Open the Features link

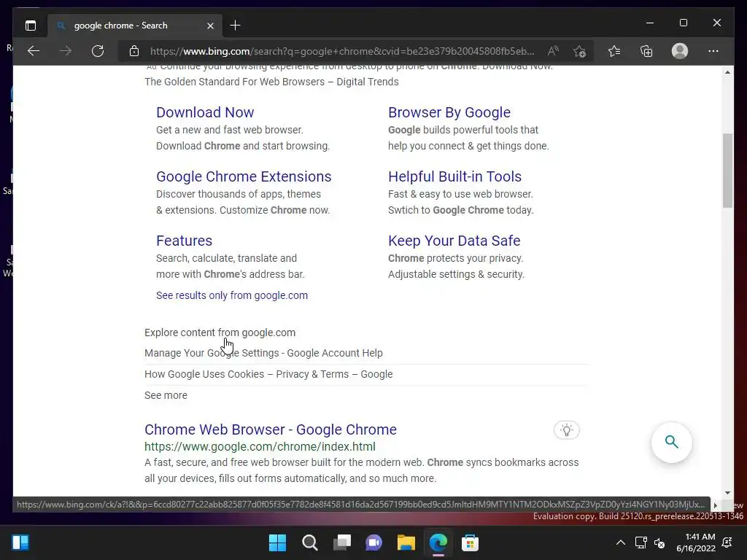pyautogui.click(x=184, y=241)
